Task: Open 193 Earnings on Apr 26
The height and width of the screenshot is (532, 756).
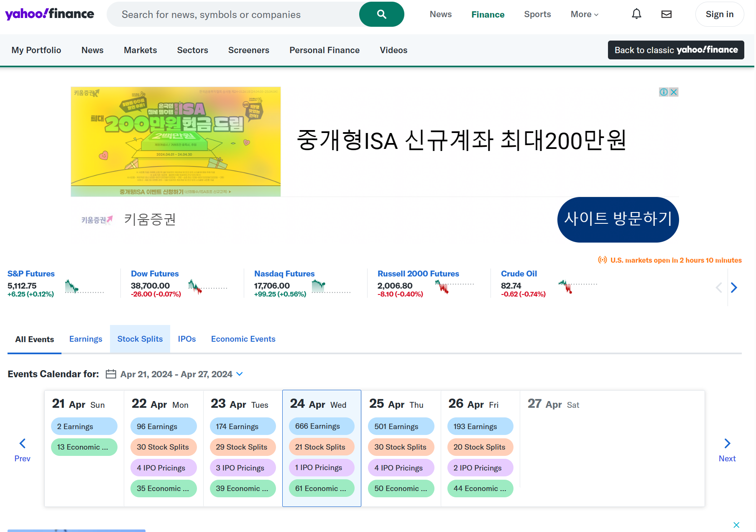Action: click(480, 426)
